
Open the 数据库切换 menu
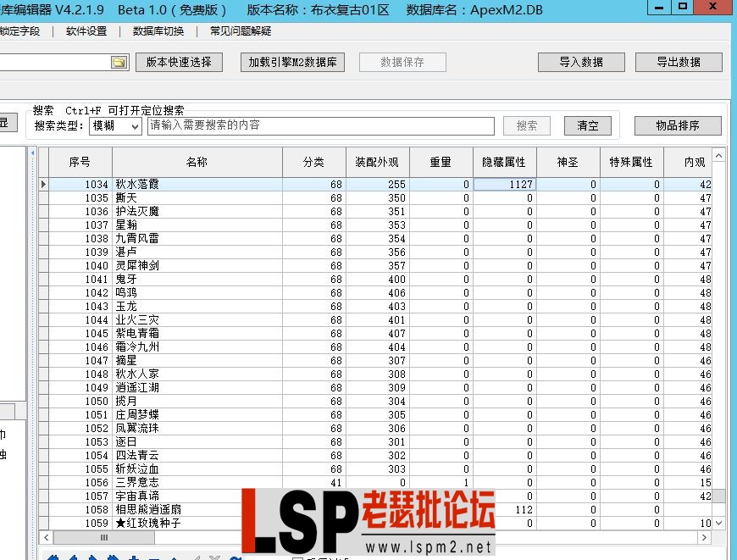(x=158, y=30)
